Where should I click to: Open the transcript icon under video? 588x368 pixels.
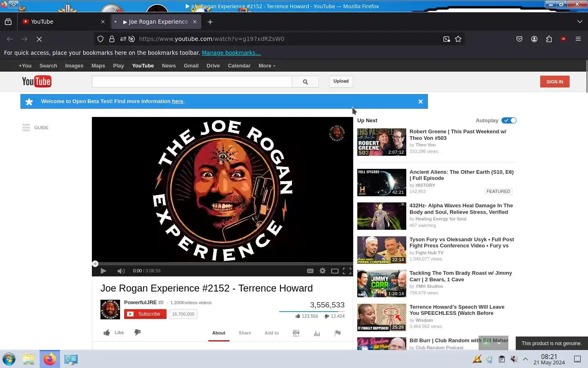coord(296,333)
